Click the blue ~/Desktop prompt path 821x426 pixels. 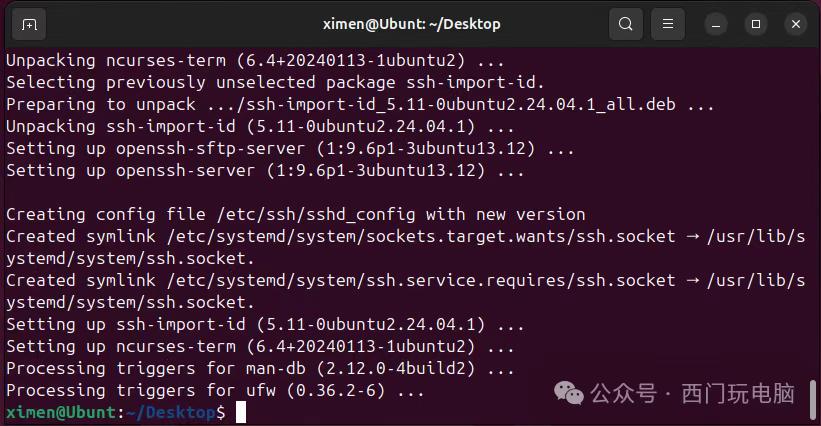[171, 412]
